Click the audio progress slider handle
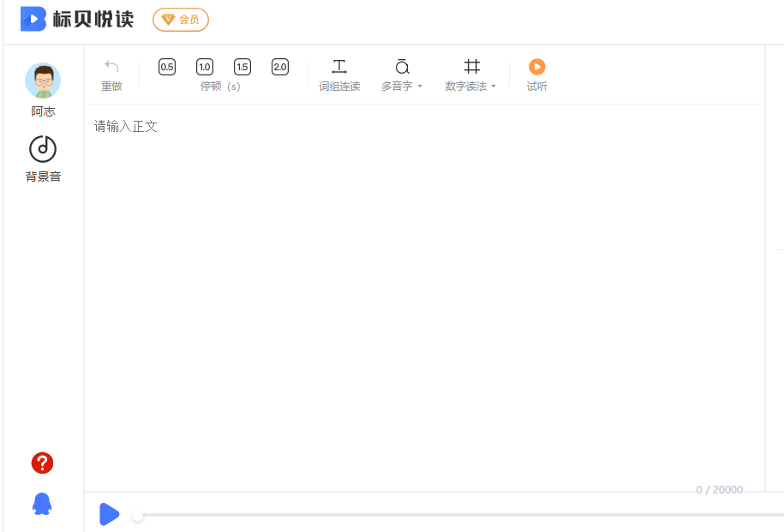This screenshot has height=532, width=784. pyautogui.click(x=138, y=515)
